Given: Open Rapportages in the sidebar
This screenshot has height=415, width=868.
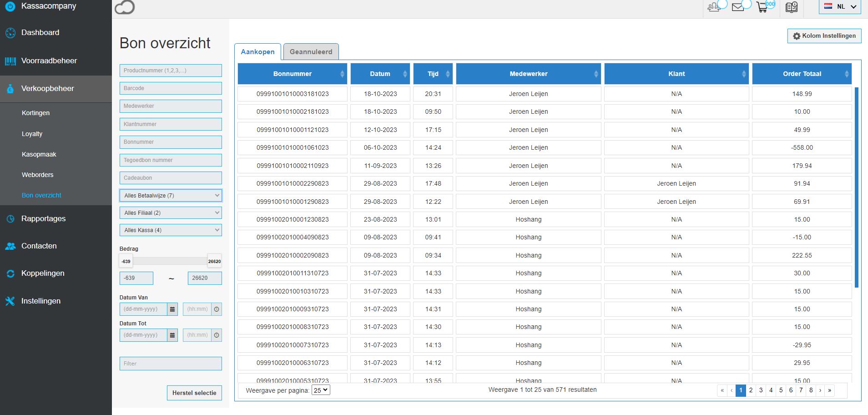Looking at the screenshot, I should click(x=43, y=219).
